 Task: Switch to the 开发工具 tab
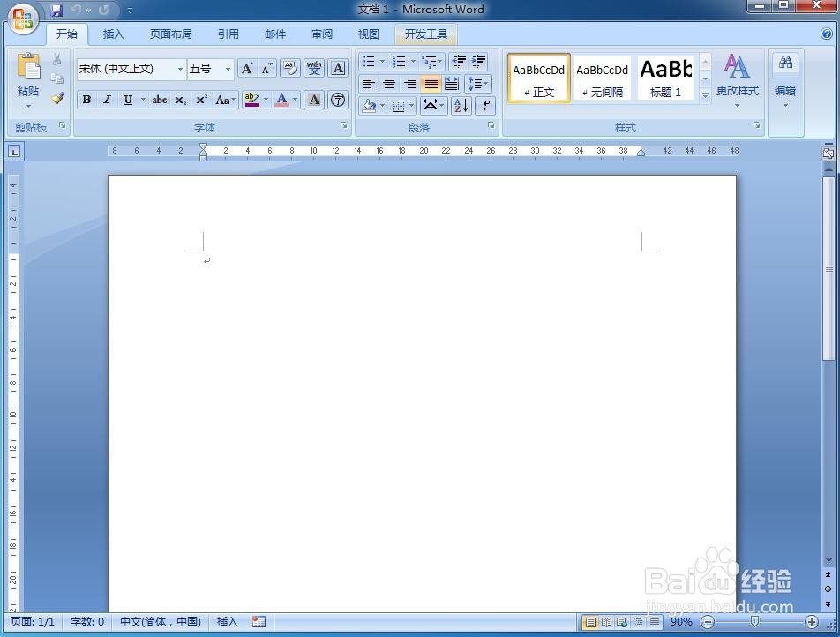point(426,34)
